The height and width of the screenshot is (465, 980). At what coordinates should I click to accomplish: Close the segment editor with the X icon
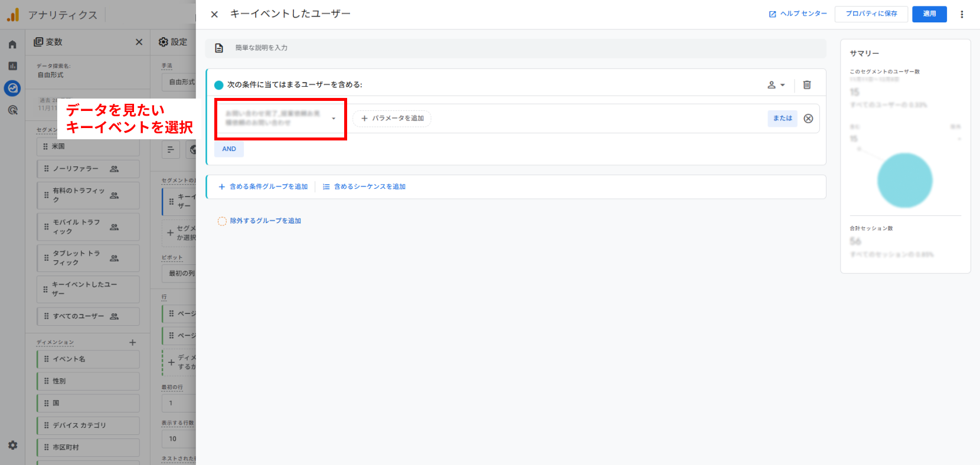(x=214, y=14)
